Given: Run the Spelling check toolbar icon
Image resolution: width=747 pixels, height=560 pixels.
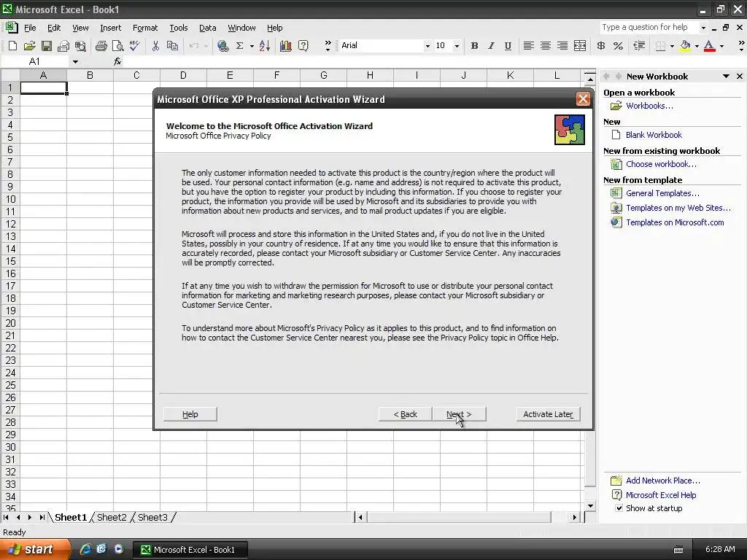Looking at the screenshot, I should [135, 46].
